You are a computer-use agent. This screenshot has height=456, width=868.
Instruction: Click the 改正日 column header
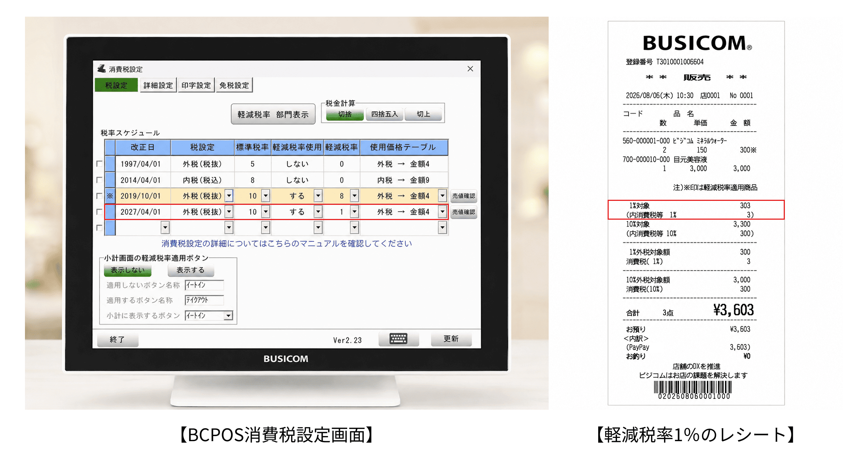pos(143,147)
